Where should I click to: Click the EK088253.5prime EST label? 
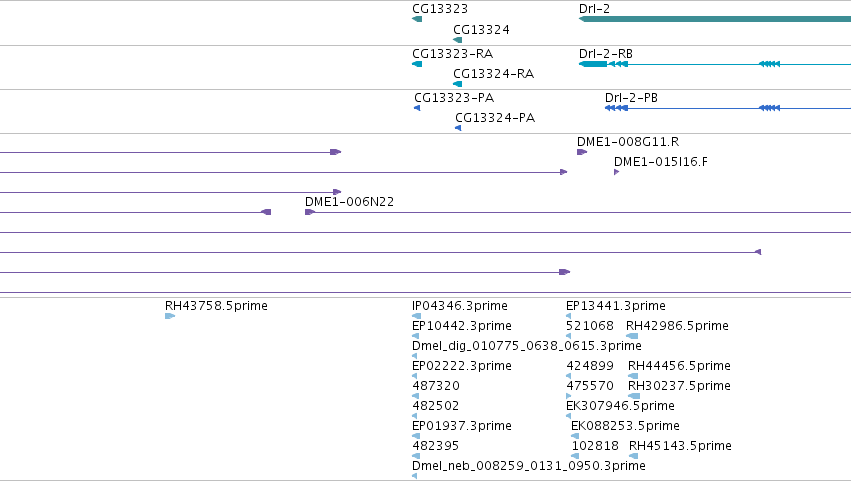coord(625,426)
